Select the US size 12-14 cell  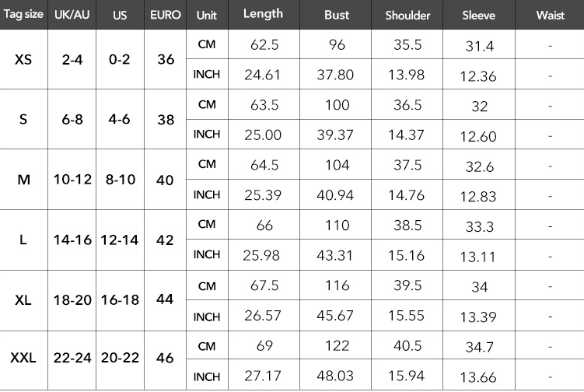click(x=120, y=240)
